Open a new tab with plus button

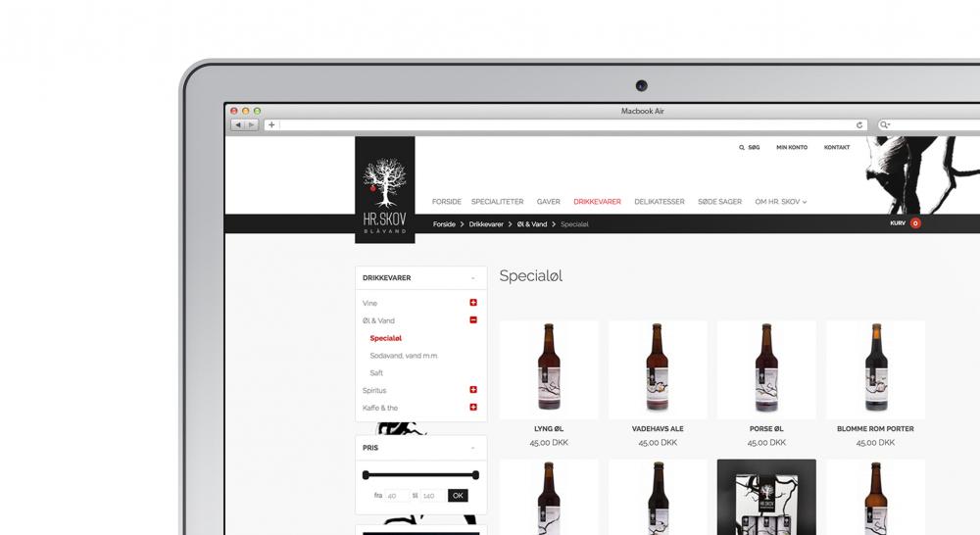coord(271,124)
